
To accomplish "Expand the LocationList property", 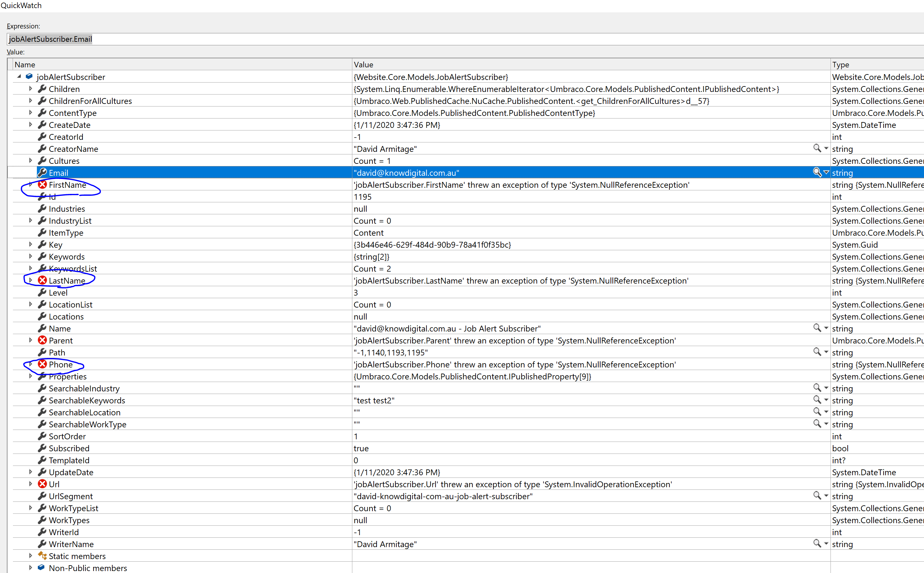I will [31, 304].
